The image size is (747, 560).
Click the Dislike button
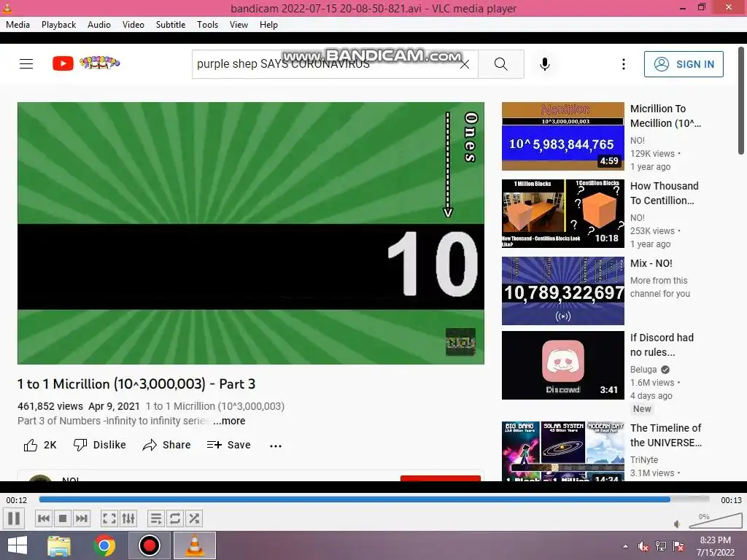[x=99, y=445]
